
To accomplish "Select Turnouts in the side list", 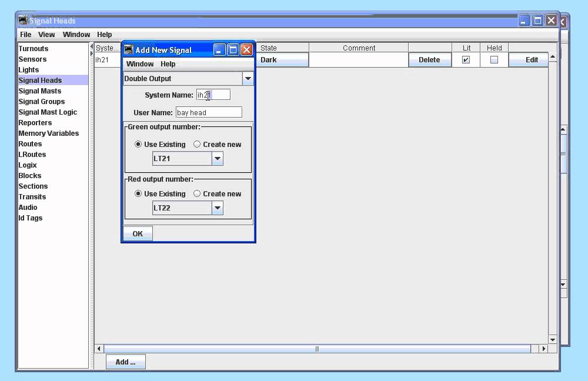I will (54, 49).
